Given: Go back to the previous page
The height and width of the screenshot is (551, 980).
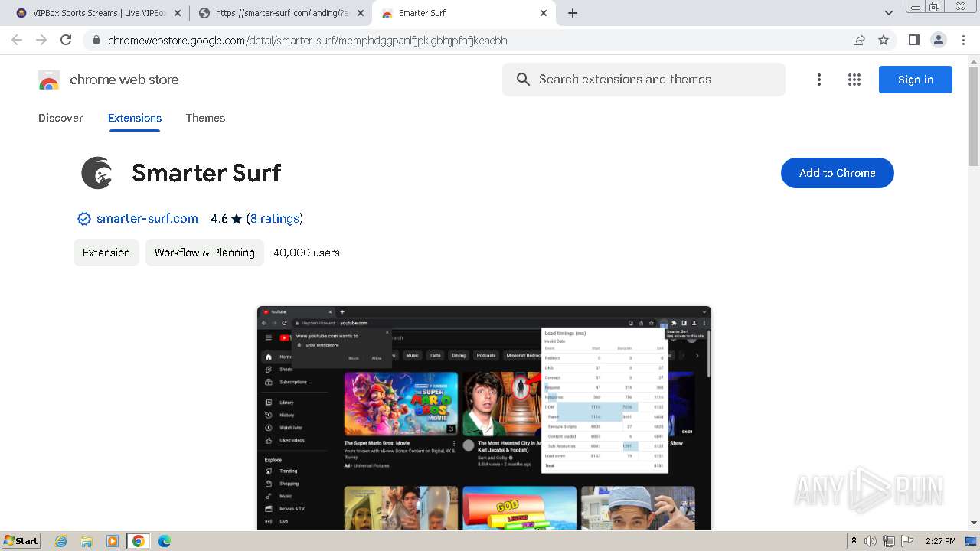Looking at the screenshot, I should click(x=17, y=40).
